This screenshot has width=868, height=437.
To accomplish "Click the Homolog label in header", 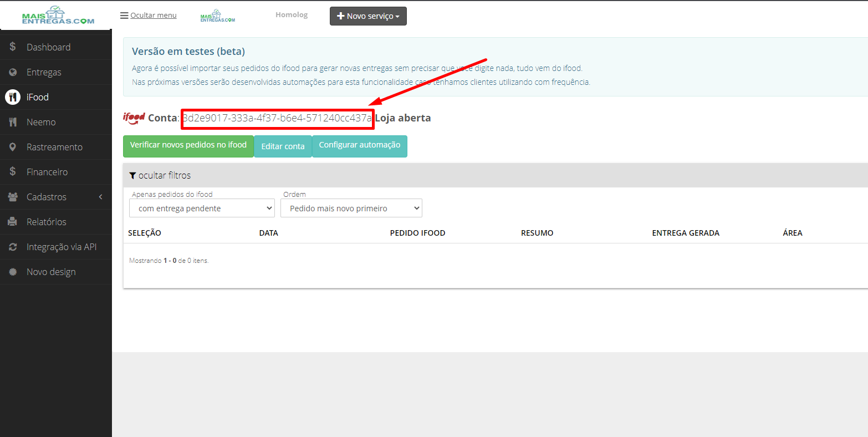I will click(292, 15).
